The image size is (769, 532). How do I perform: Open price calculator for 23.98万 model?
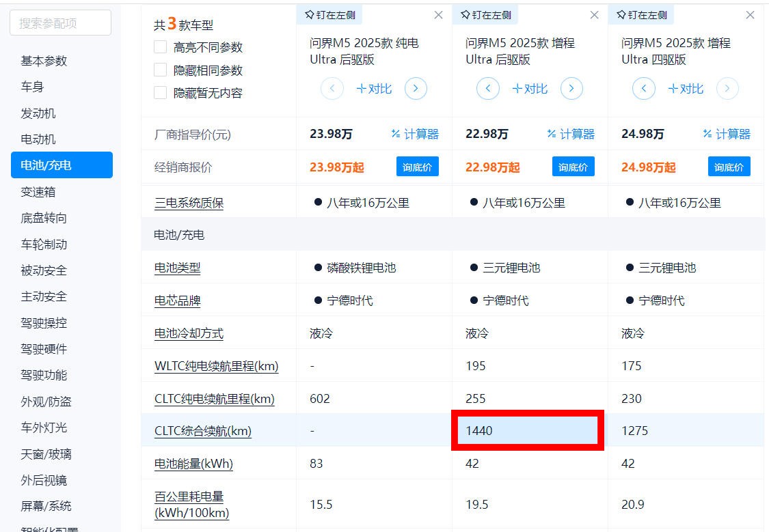[415, 135]
